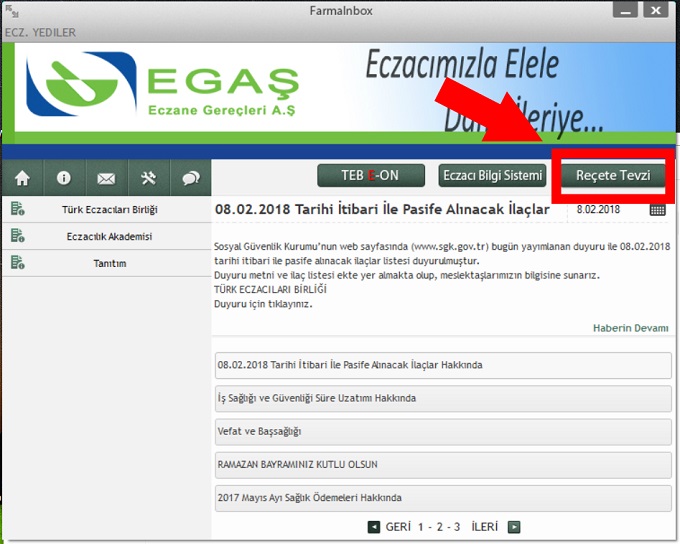The image size is (680, 544).
Task: Click the app icon in title bar
Action: (12, 11)
